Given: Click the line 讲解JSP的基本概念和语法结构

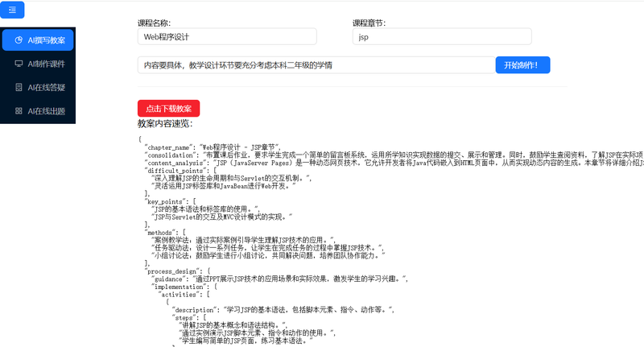Looking at the screenshot, I should [233, 325].
